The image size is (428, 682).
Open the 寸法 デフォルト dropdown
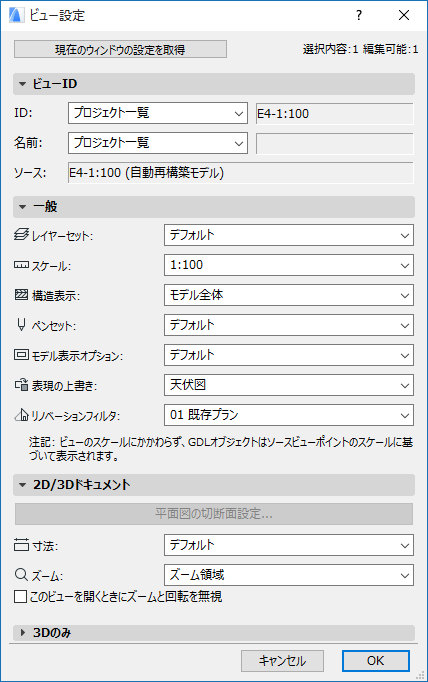(289, 545)
